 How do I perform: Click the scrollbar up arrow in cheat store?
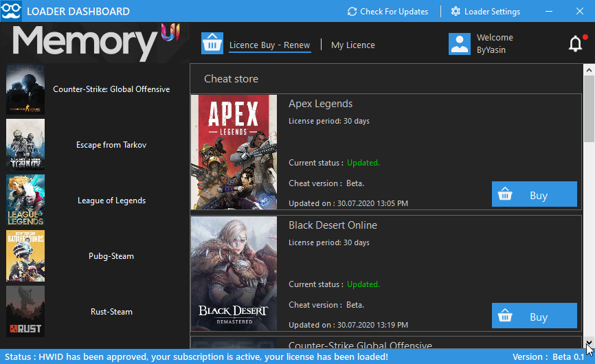pos(589,70)
